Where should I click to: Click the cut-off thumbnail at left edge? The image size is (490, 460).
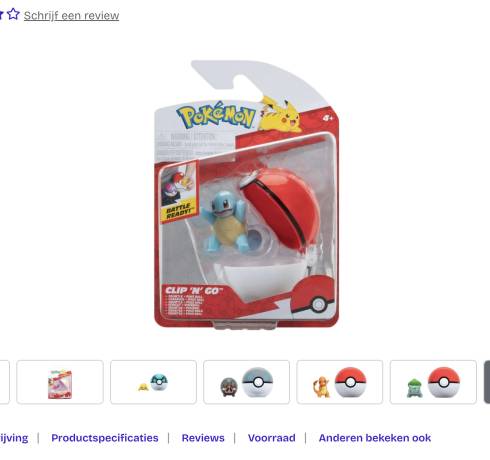tap(4, 382)
